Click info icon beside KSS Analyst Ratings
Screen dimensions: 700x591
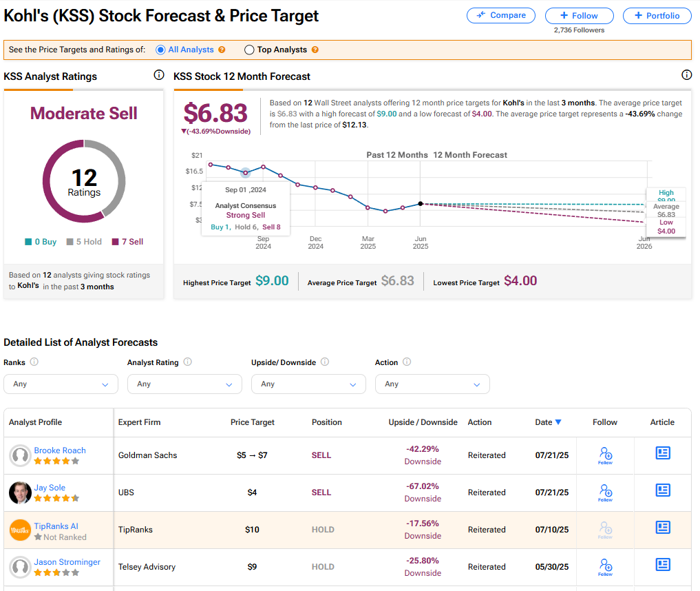coord(159,75)
